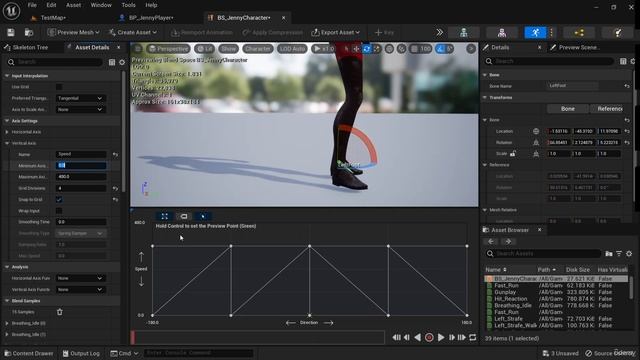Image resolution: width=640 pixels, height=360 pixels.
Task: Enable the Wrap Input checkbox
Action: click(x=59, y=211)
